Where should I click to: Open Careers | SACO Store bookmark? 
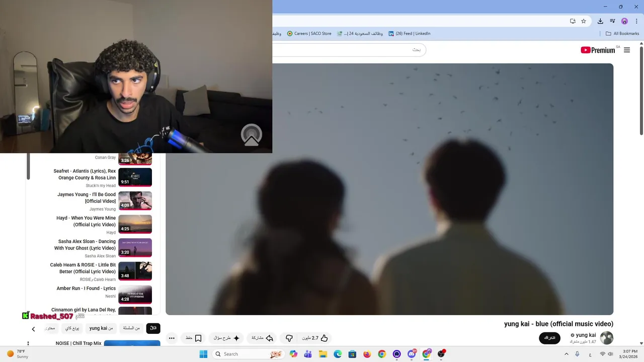point(309,34)
